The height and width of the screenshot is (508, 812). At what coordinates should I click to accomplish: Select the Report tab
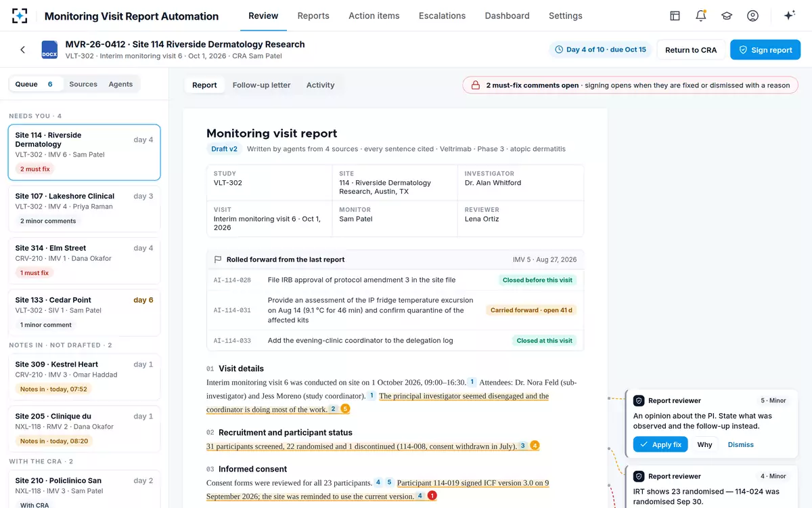click(x=204, y=85)
